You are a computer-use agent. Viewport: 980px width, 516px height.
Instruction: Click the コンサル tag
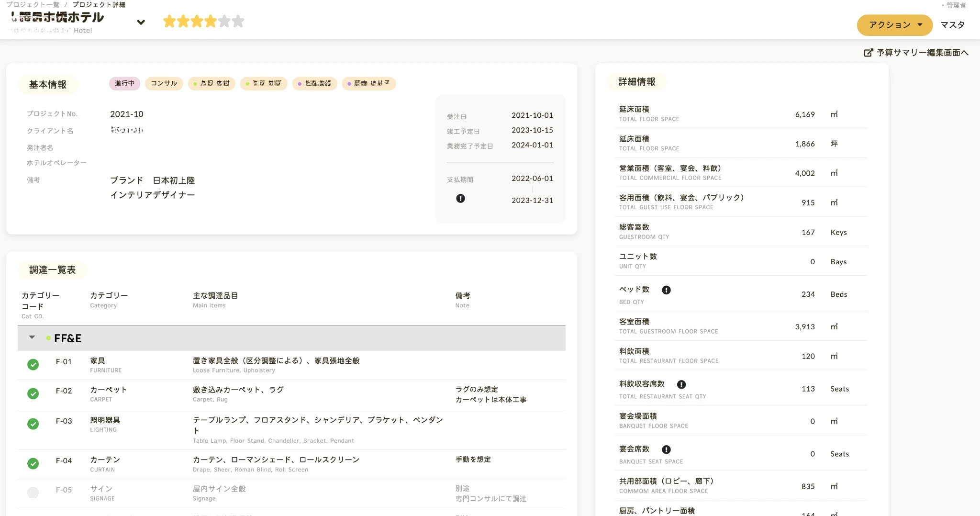click(164, 83)
